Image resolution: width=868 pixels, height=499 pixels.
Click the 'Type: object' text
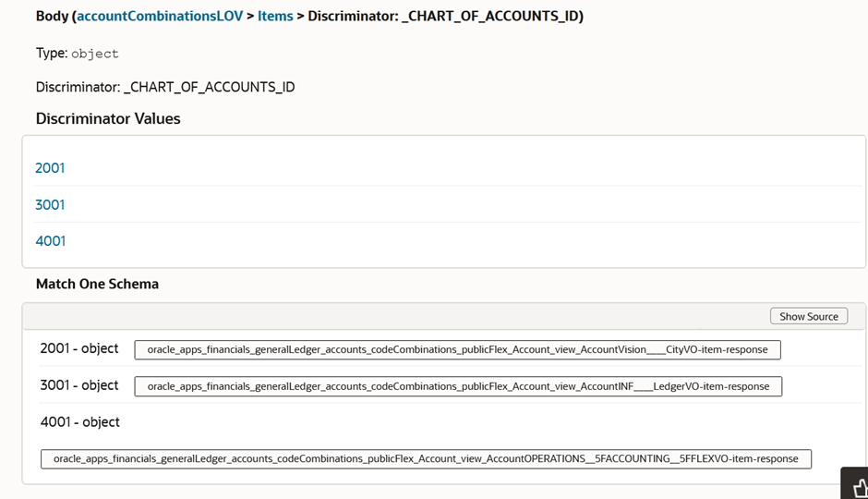[78, 54]
